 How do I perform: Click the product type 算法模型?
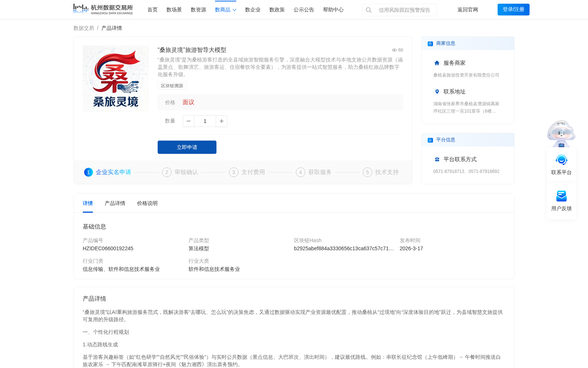[199, 248]
